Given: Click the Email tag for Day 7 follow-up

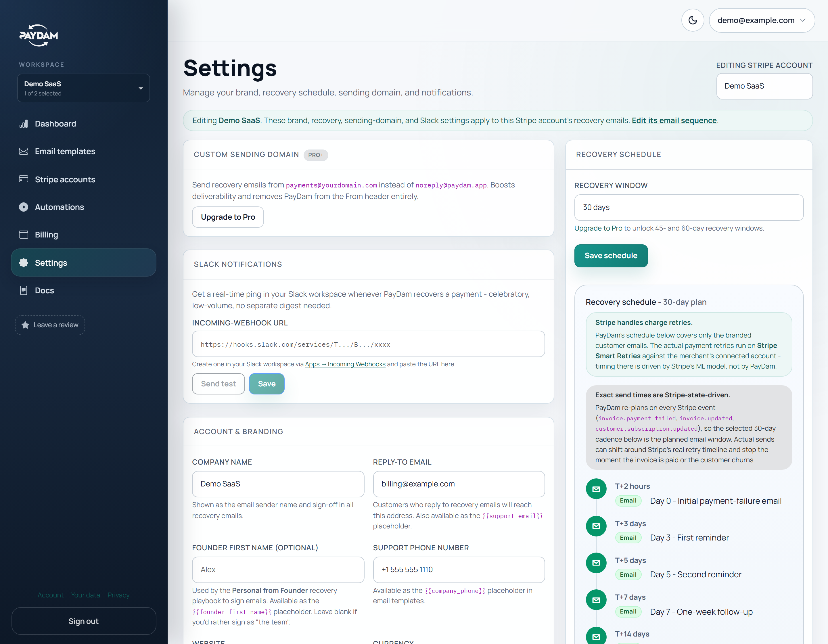Looking at the screenshot, I should point(628,612).
